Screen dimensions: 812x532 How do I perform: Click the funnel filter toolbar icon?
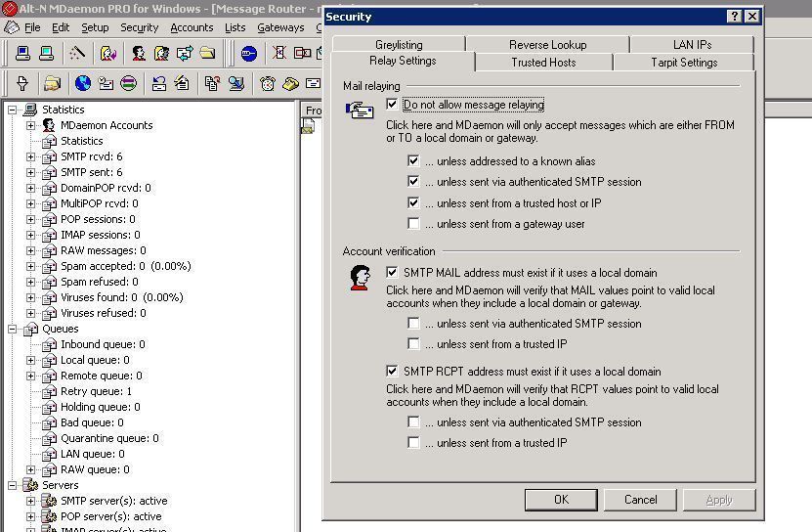click(22, 83)
